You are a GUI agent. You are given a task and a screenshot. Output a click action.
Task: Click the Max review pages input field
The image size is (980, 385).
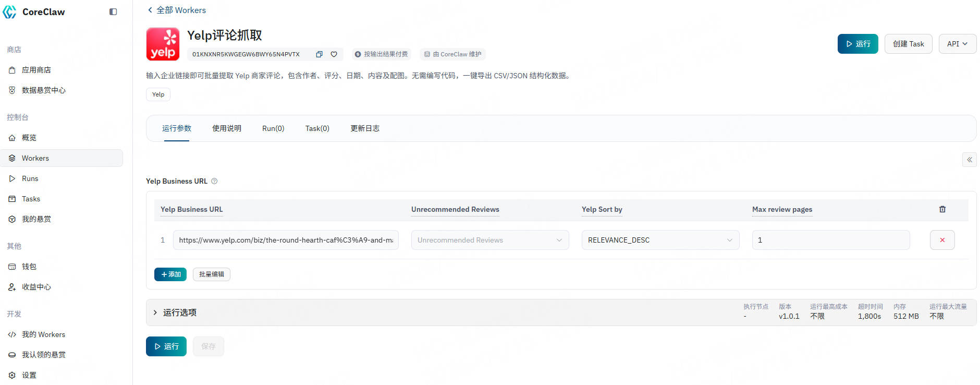(830, 240)
